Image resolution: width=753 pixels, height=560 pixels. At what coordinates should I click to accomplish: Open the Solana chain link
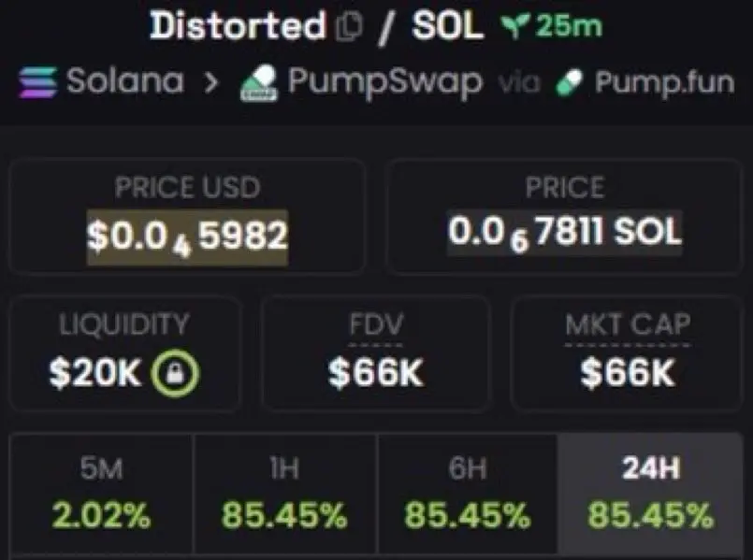[101, 82]
